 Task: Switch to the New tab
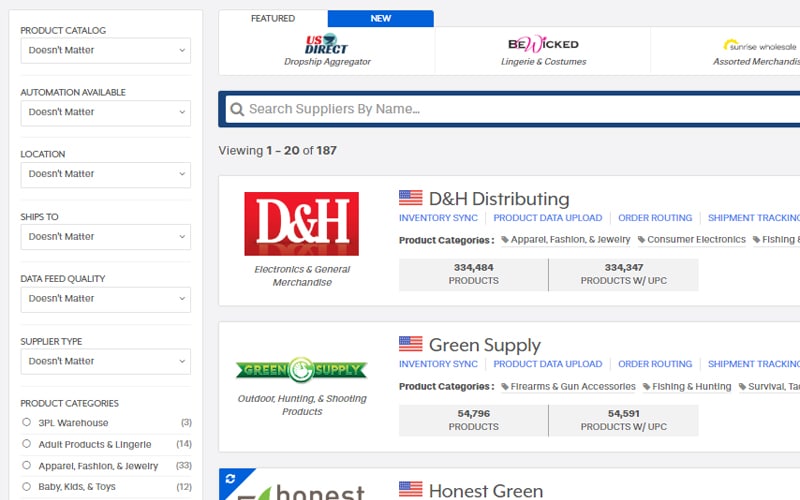[381, 19]
